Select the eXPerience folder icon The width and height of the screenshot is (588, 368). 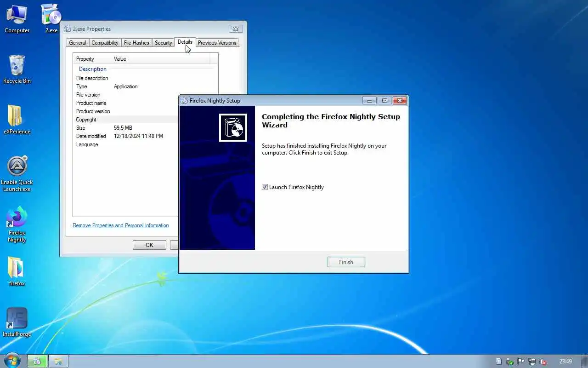17,121
